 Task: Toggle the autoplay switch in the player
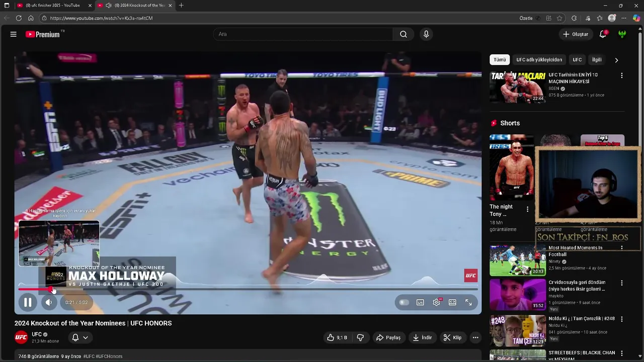(x=404, y=302)
